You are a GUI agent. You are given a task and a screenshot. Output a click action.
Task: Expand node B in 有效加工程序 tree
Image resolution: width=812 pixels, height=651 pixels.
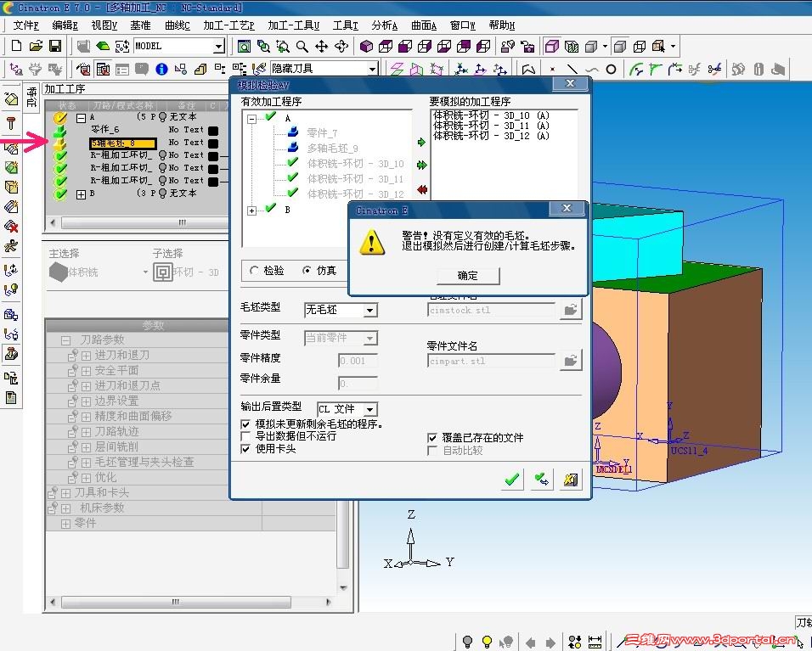click(x=251, y=210)
